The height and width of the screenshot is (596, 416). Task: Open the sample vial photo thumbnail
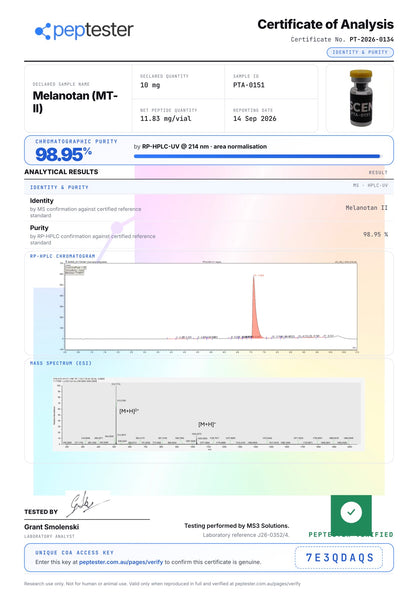click(x=360, y=98)
